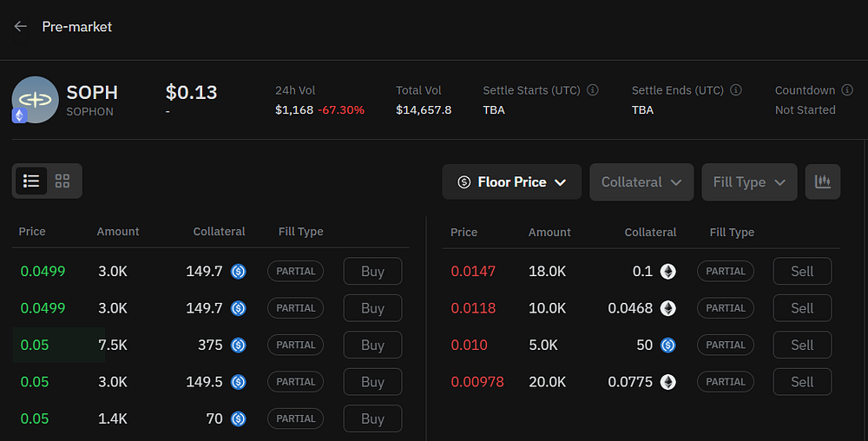Click the $14,657.8 total volume value
The width and height of the screenshot is (868, 441).
click(x=424, y=110)
